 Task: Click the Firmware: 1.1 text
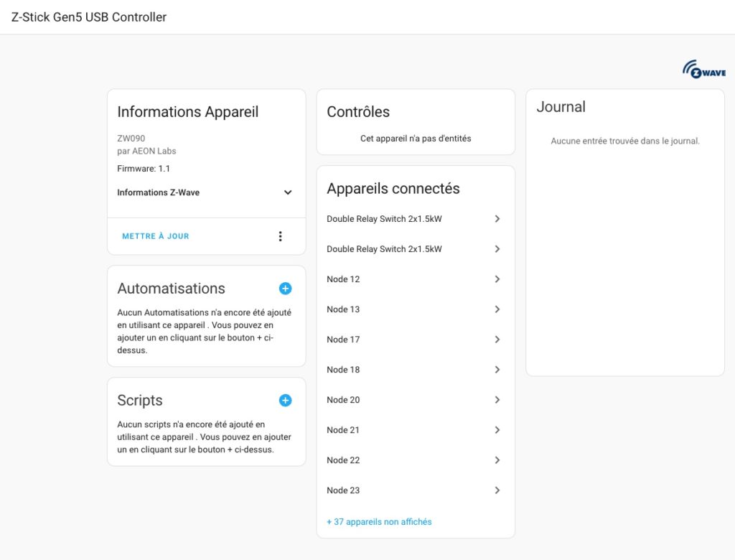pos(144,169)
